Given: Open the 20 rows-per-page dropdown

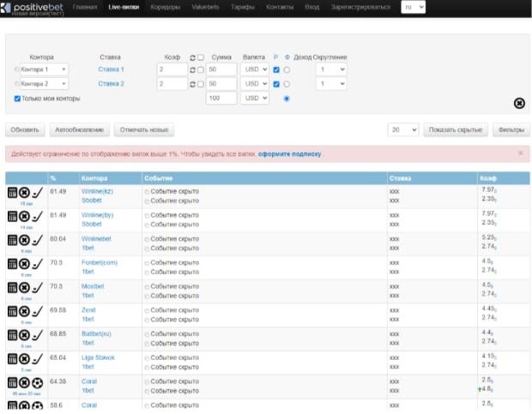Looking at the screenshot, I should (x=403, y=129).
